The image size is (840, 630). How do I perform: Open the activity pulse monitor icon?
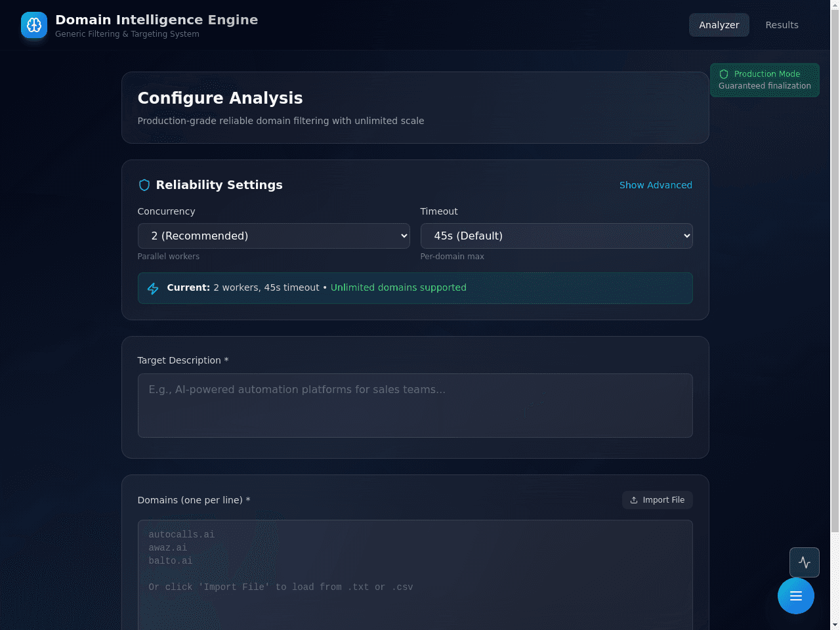(805, 562)
